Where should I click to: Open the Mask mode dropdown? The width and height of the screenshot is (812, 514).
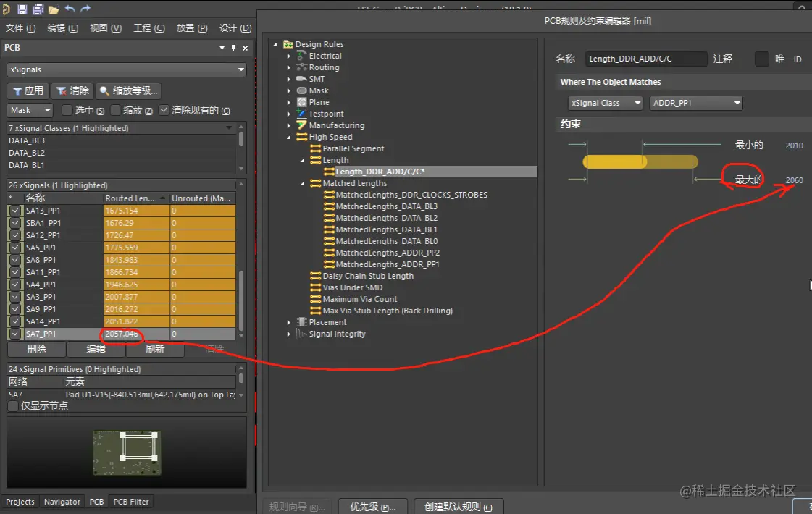(x=30, y=110)
